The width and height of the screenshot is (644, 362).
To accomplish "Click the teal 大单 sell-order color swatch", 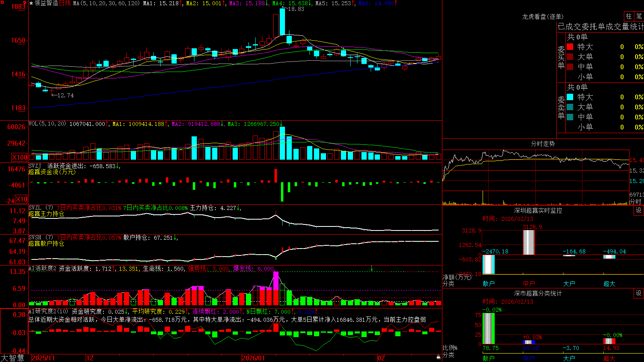I will pyautogui.click(x=570, y=107).
